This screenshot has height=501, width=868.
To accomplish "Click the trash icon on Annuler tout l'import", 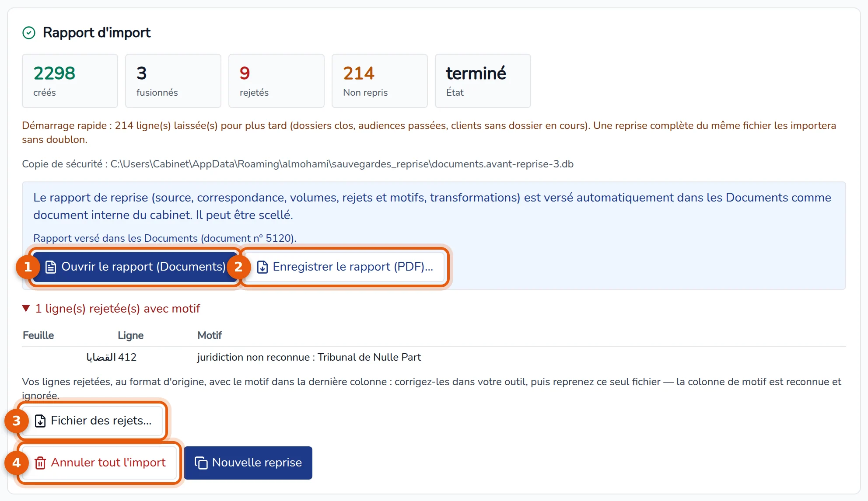I will pyautogui.click(x=40, y=463).
